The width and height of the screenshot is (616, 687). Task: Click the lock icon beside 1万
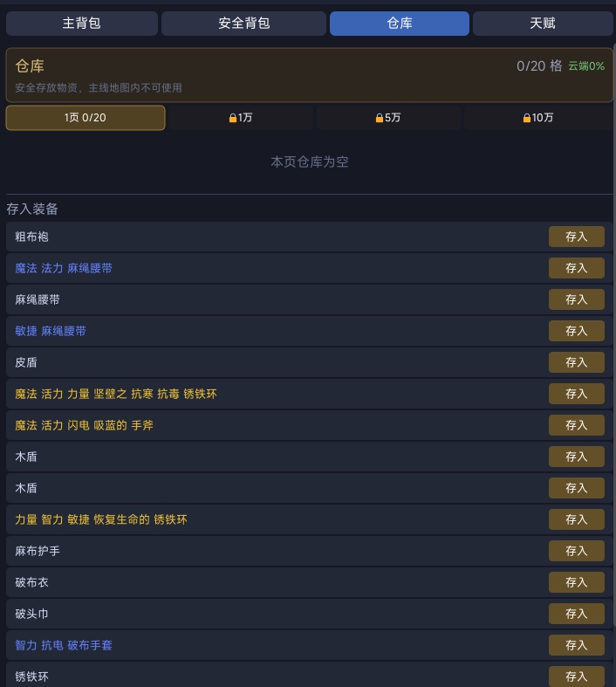tap(233, 118)
